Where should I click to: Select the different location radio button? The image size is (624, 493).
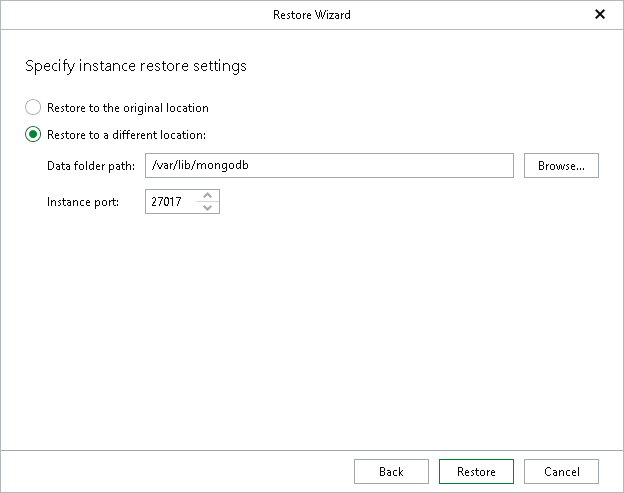tap(33, 135)
